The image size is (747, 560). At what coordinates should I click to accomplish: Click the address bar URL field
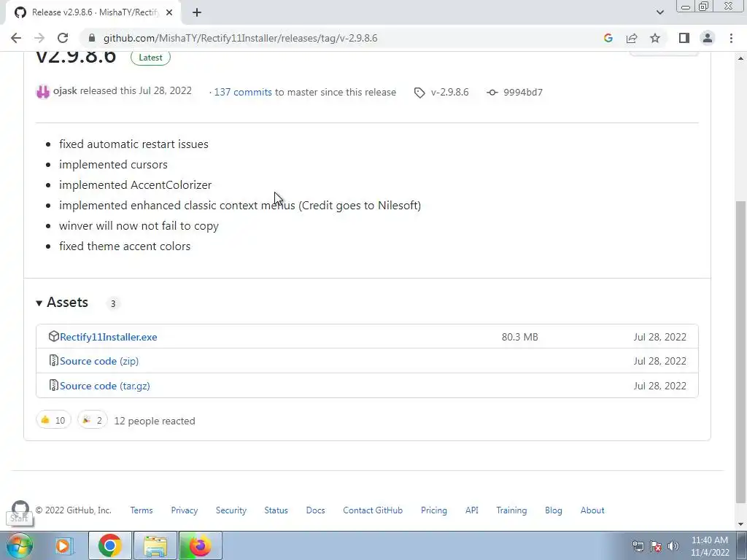coord(343,38)
